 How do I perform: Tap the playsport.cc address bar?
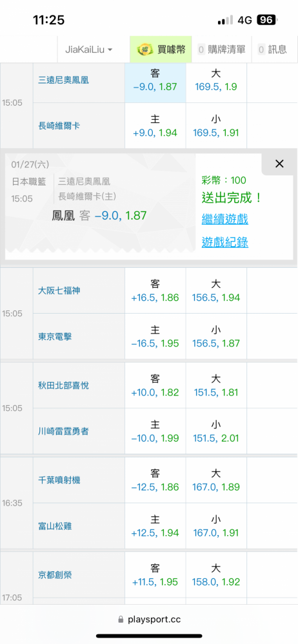149,620
